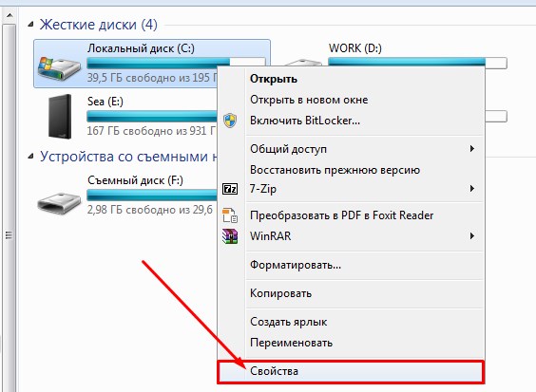Click WORK (D:) drive usage bar
Image resolution: width=536 pixels, height=392 pixels.
(417, 63)
